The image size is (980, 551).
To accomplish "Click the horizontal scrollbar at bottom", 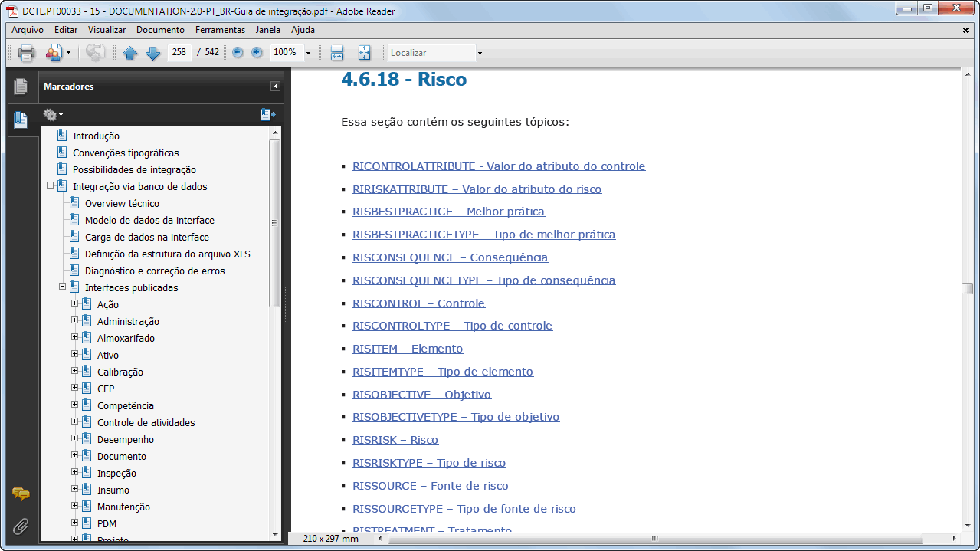I will tap(656, 539).
